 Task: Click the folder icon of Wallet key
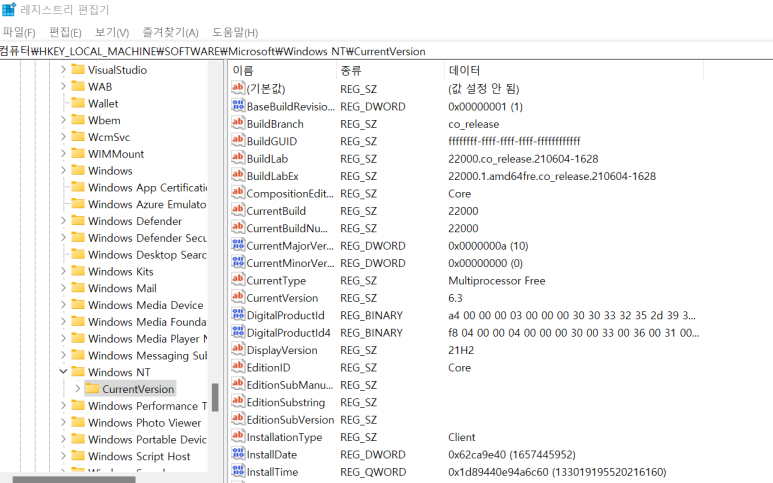click(x=78, y=103)
